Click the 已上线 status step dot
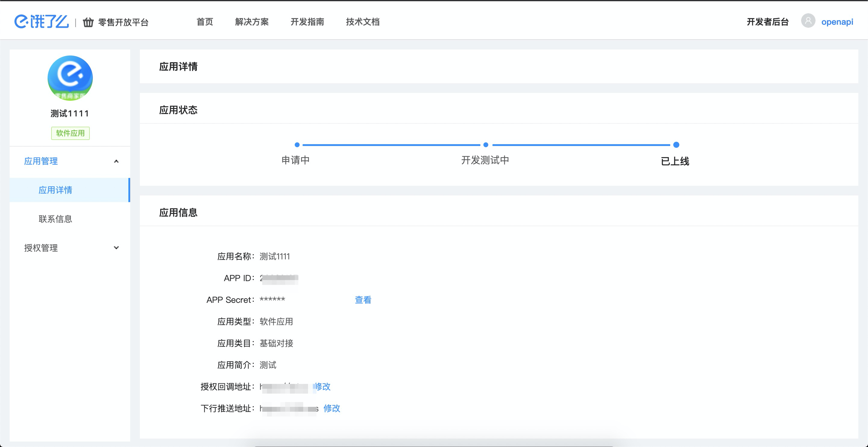 676,145
